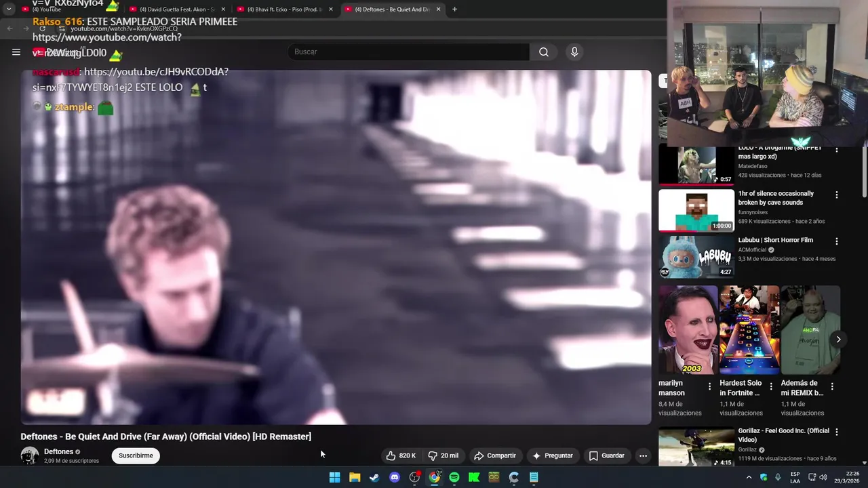Click the 1hr of silence video title

coord(776,198)
